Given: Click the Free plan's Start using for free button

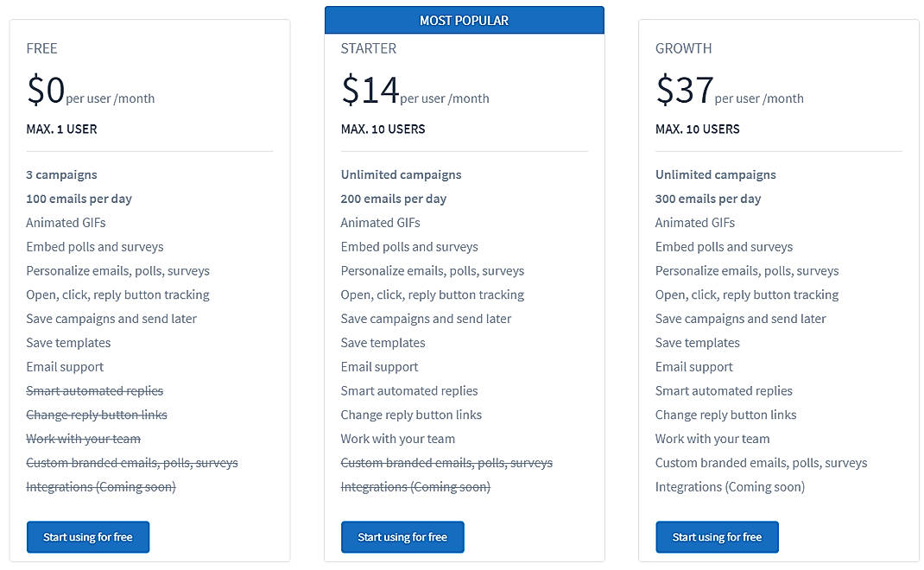Looking at the screenshot, I should tap(88, 537).
